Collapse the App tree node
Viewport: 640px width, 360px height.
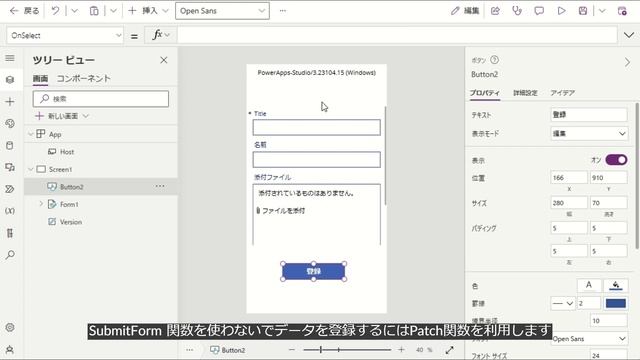(31, 134)
